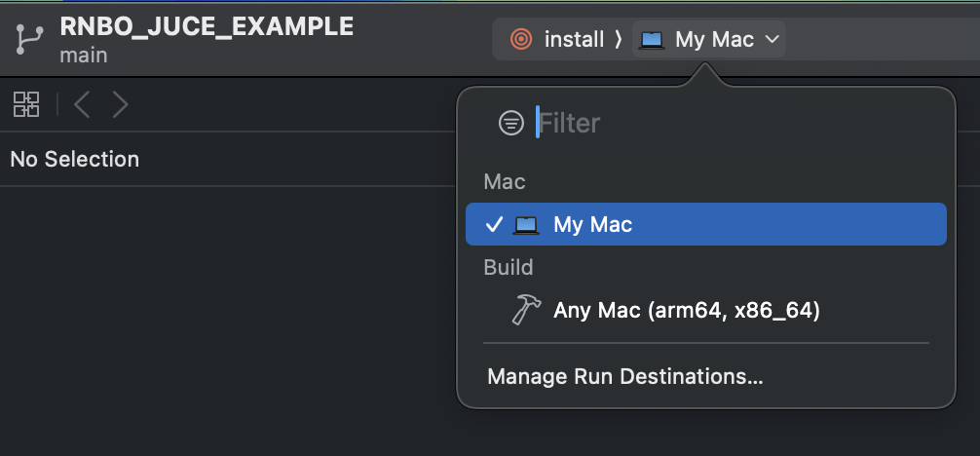The width and height of the screenshot is (980, 456).
Task: Click the main branch label
Action: tap(84, 55)
